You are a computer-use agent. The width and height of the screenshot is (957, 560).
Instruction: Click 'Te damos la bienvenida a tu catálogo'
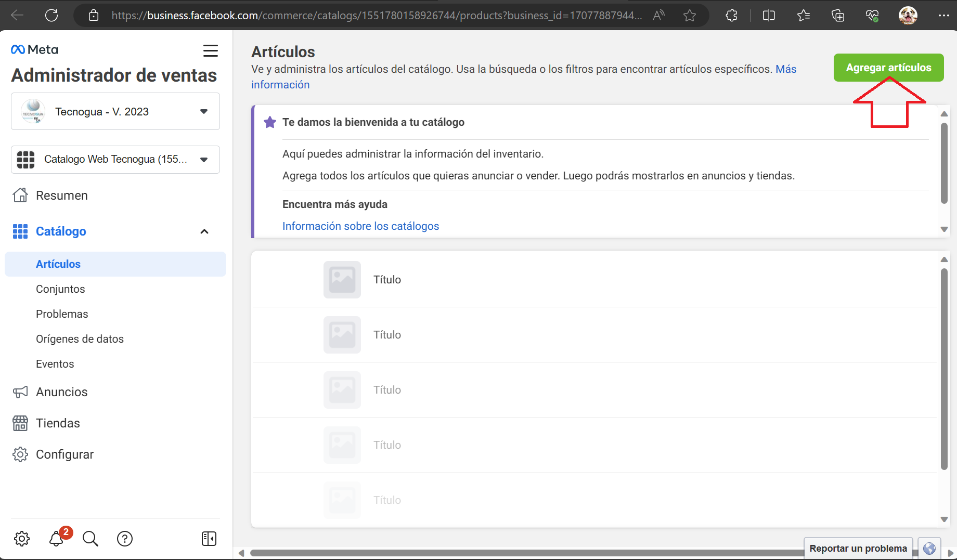373,122
